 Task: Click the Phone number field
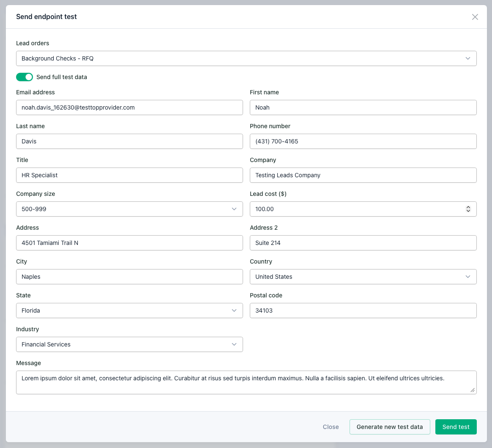pos(363,141)
